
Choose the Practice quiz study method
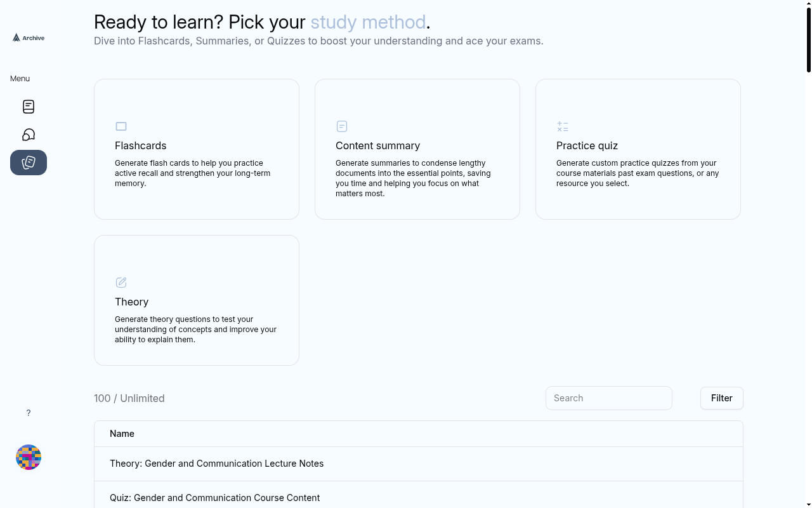(638, 149)
